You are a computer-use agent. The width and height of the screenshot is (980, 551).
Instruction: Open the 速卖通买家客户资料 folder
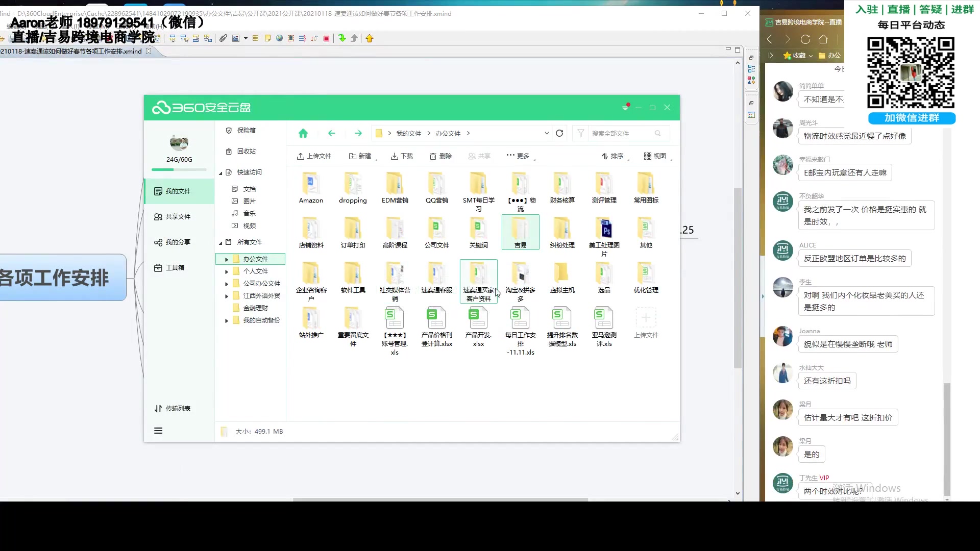[478, 281]
